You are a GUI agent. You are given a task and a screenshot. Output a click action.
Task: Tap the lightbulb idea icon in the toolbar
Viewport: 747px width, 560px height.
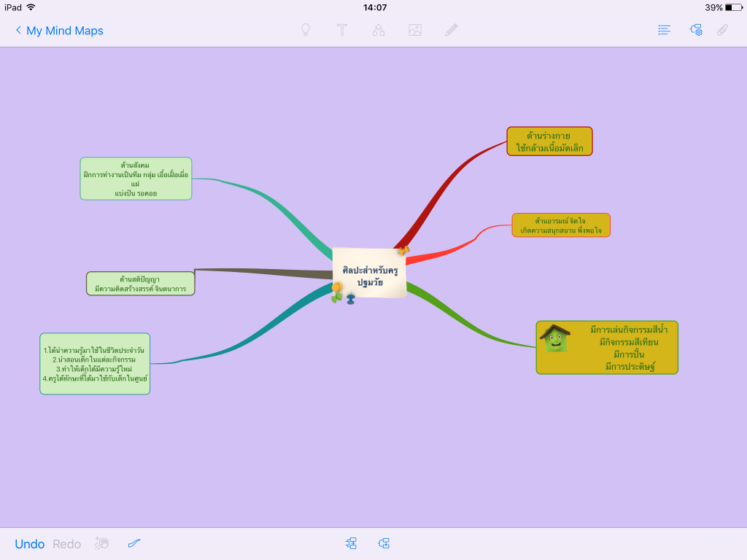coord(306,30)
